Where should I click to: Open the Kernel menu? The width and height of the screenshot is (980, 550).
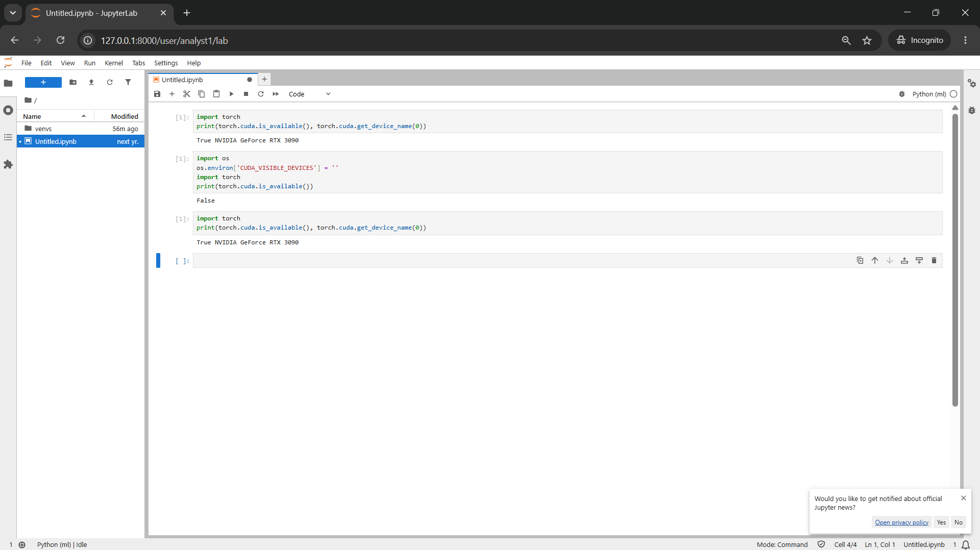(x=114, y=63)
